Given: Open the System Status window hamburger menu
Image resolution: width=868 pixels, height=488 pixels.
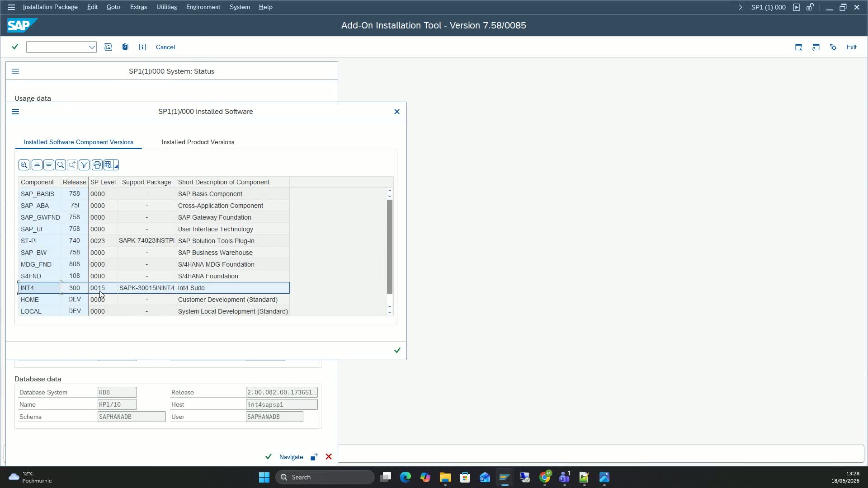Looking at the screenshot, I should point(15,71).
